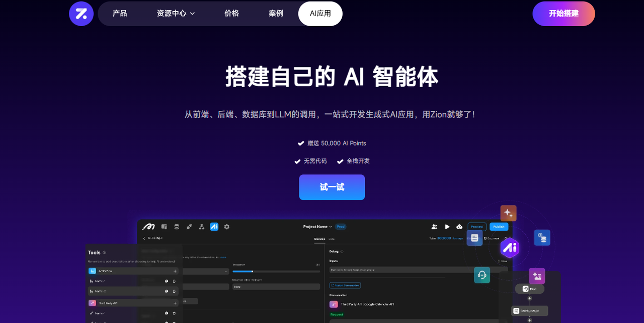Click the headset support floating icon
Image resolution: width=644 pixels, height=323 pixels.
tap(482, 275)
